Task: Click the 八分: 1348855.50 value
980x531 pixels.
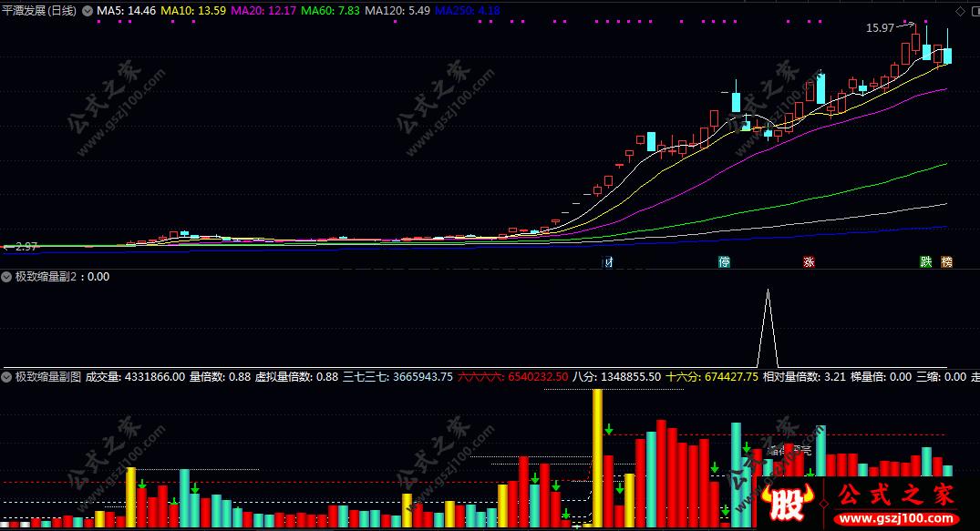Action: [617, 377]
